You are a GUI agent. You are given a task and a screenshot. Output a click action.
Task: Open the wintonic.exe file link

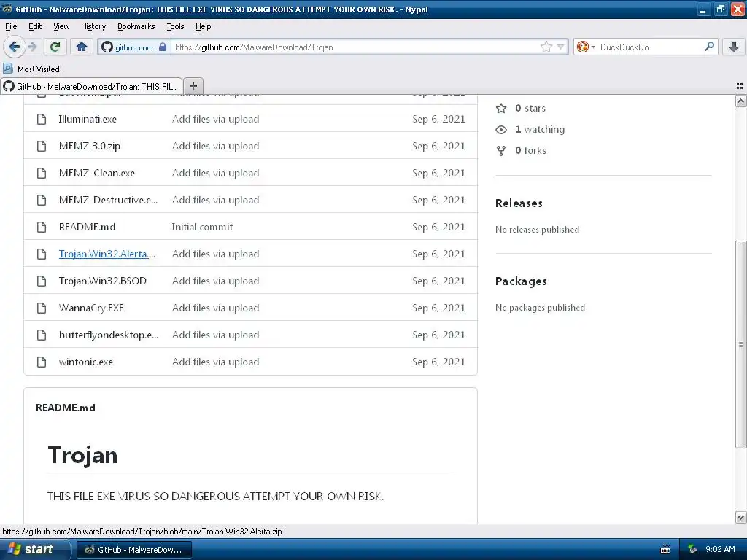pyautogui.click(x=86, y=362)
